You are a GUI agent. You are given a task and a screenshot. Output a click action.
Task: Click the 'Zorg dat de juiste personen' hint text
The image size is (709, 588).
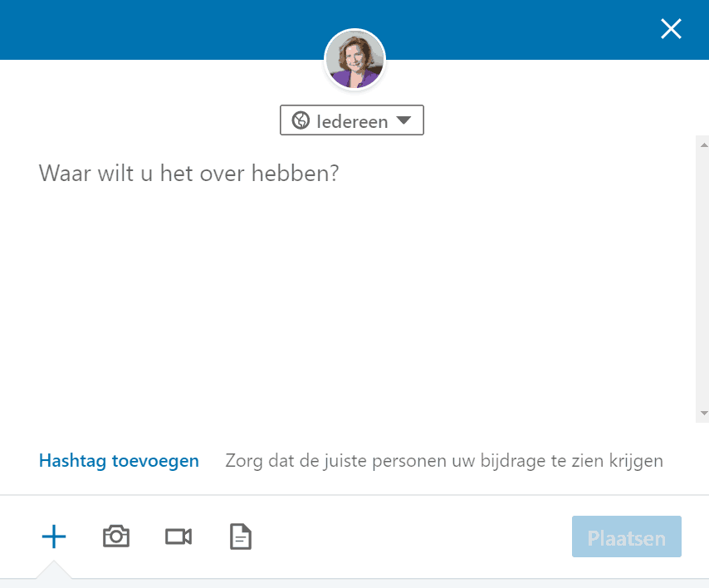tap(444, 461)
